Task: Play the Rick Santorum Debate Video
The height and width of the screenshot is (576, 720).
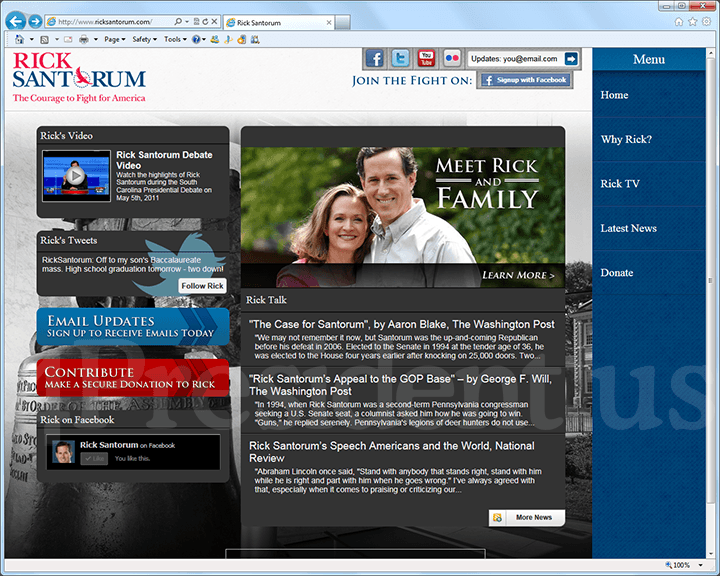Action: click(76, 175)
